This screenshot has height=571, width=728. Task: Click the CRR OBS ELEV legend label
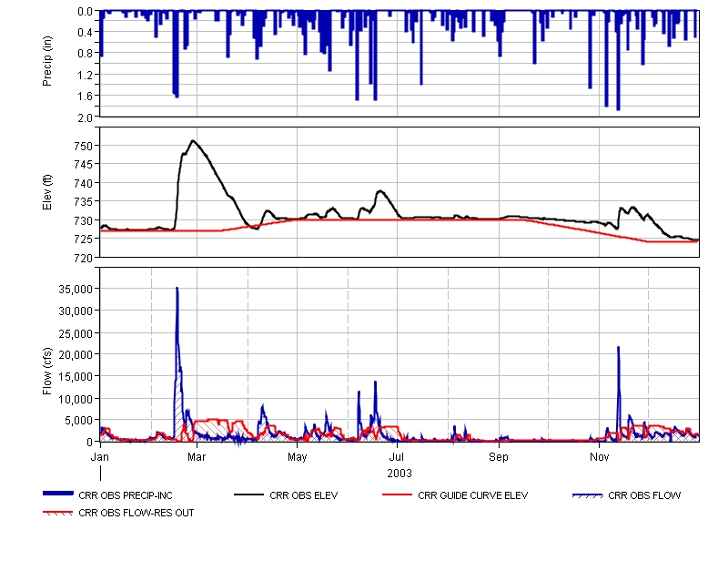coord(304,495)
